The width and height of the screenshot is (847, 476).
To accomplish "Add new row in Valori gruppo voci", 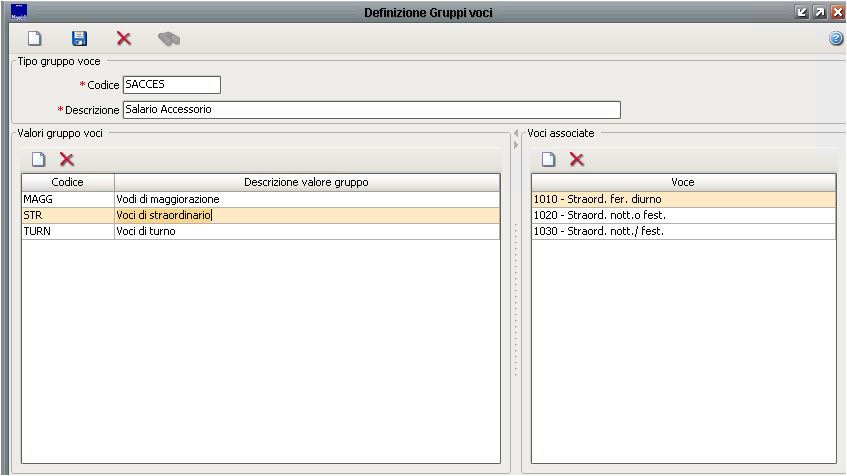I will (x=38, y=159).
